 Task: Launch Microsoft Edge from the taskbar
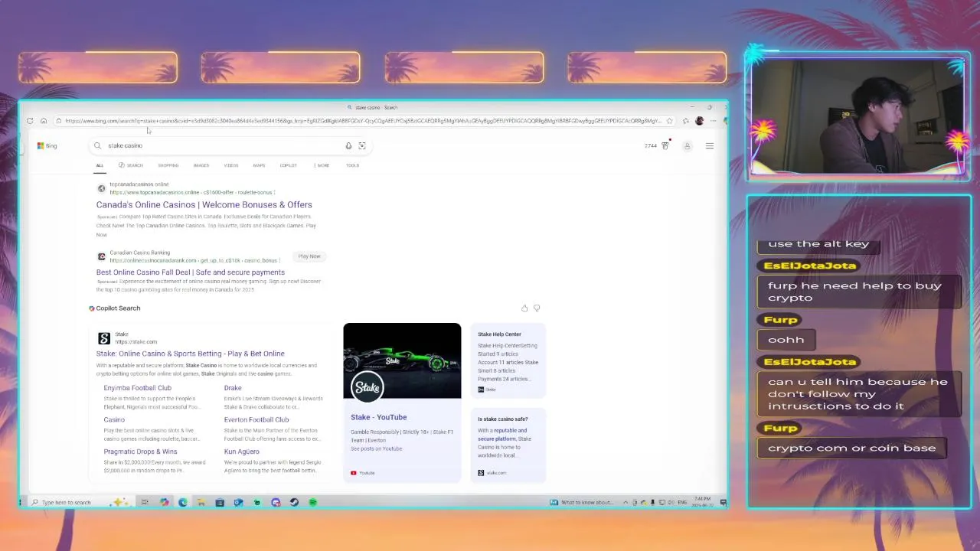pos(182,502)
